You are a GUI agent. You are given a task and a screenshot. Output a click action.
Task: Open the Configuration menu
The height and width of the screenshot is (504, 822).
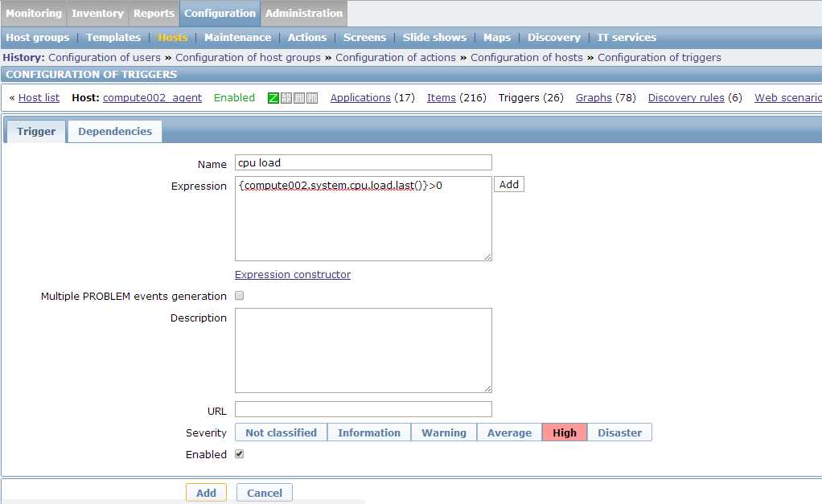(x=220, y=13)
